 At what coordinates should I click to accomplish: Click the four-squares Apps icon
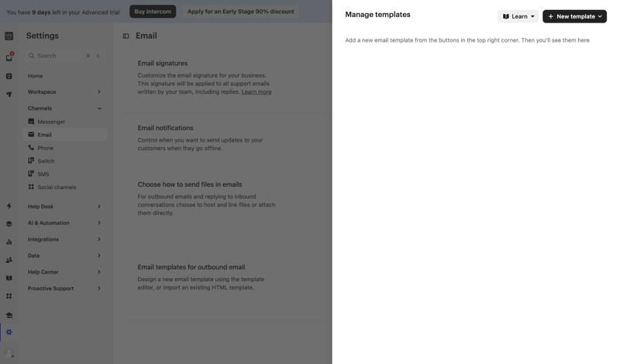(x=9, y=296)
